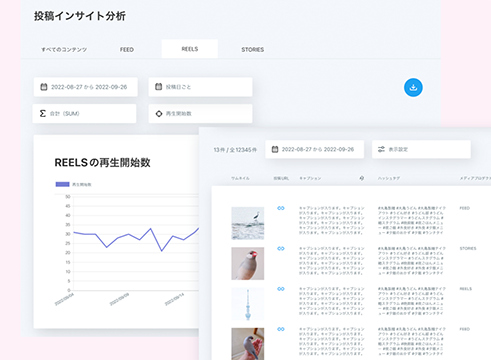The width and height of the screenshot is (491, 360).
Task: Click the sort icon beside the キャプション header
Action: (361, 178)
